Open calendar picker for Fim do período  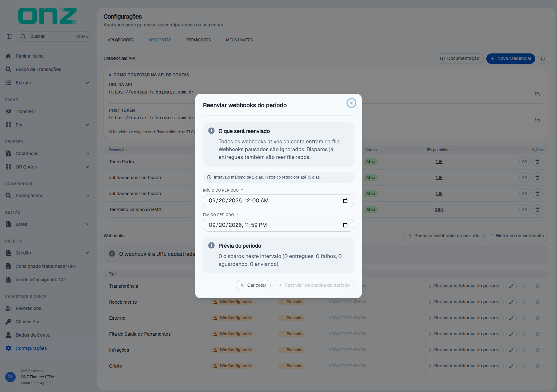[x=345, y=225]
